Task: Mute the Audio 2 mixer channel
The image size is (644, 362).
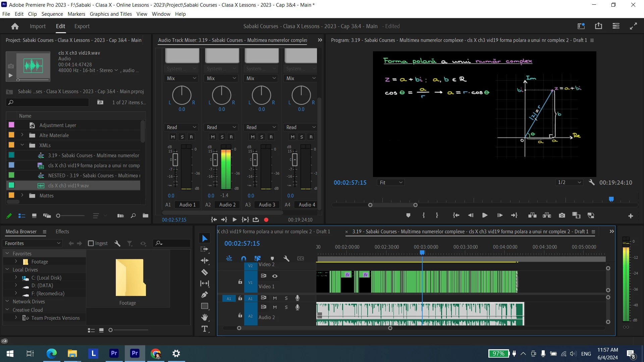Action: [x=213, y=137]
